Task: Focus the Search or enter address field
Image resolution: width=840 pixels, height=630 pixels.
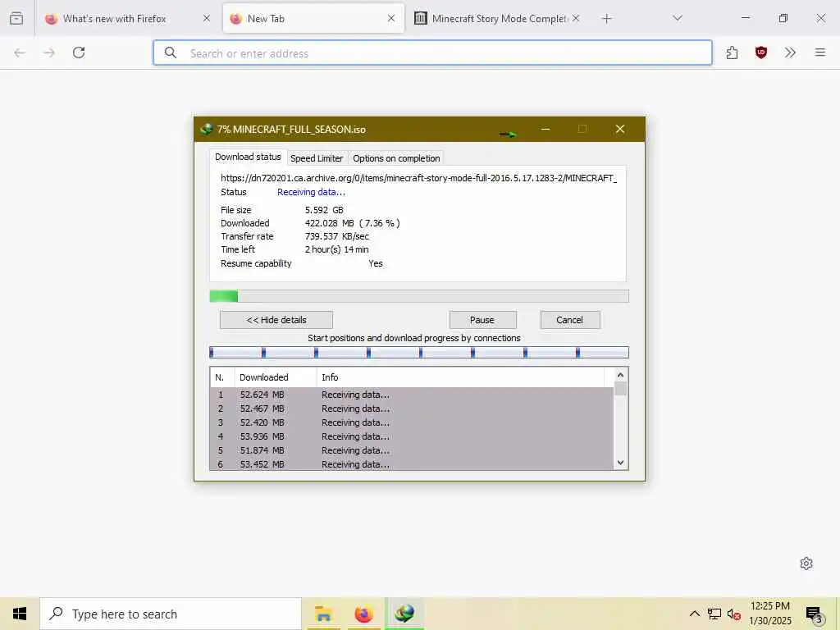Action: pyautogui.click(x=432, y=53)
